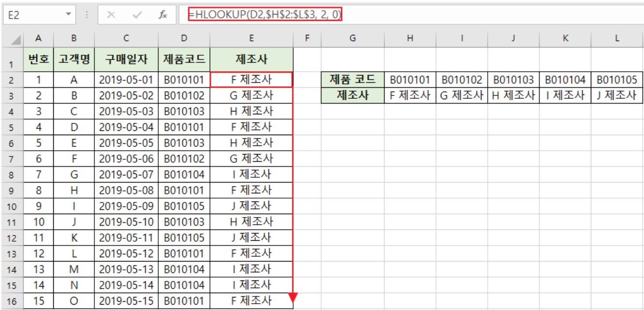
Task: Select J 제조사 in row 12 column E
Action: (x=252, y=238)
